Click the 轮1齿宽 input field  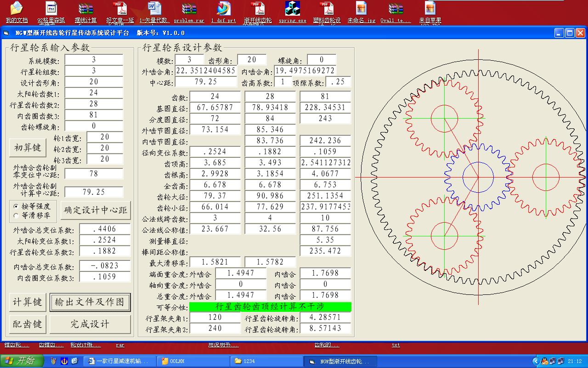coord(105,137)
